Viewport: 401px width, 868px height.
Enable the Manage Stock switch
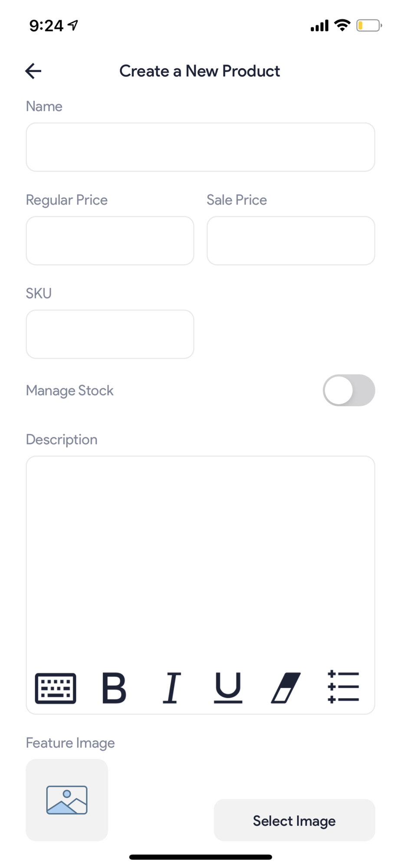[349, 390]
